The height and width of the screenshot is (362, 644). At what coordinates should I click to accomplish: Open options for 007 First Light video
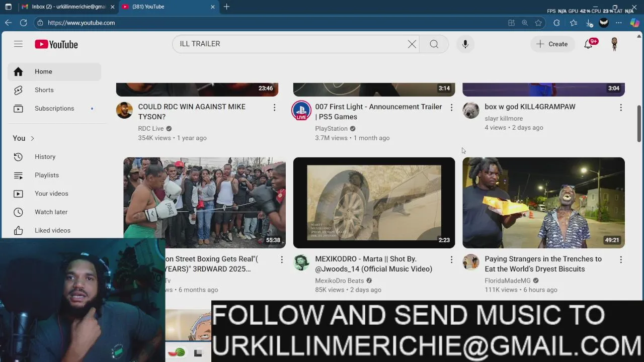coord(451,108)
